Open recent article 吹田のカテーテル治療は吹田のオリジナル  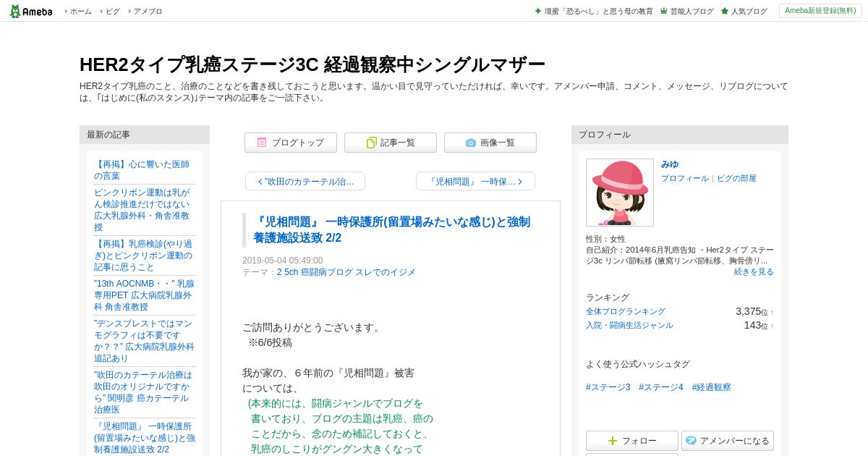pos(143,392)
